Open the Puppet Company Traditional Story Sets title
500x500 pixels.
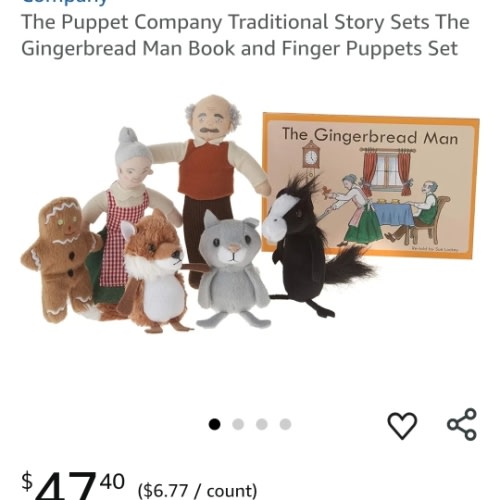click(x=246, y=35)
